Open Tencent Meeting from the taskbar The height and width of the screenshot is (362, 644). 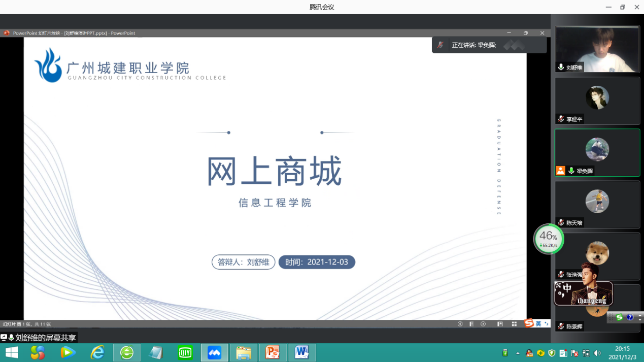(215, 352)
